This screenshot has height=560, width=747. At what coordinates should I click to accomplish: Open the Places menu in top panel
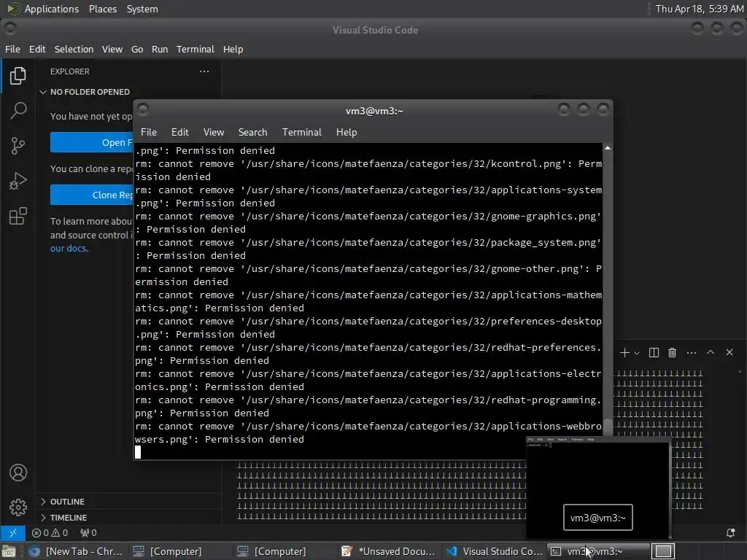pyautogui.click(x=102, y=9)
